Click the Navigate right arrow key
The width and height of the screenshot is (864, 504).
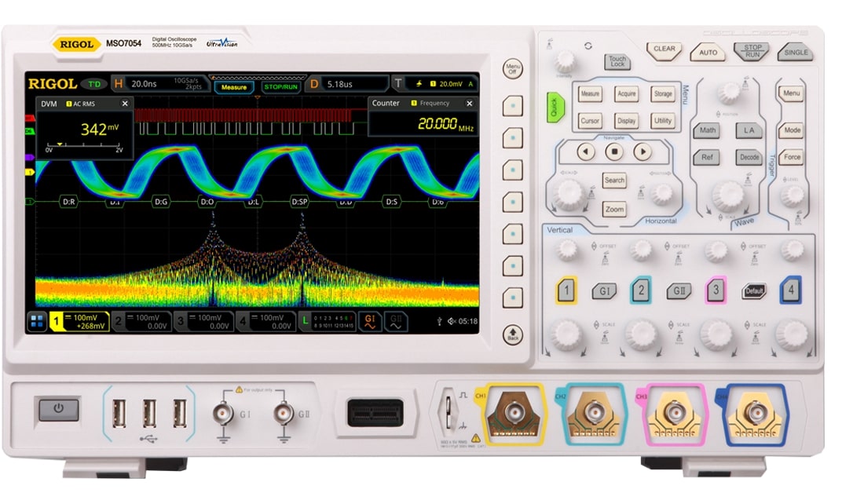[x=643, y=152]
